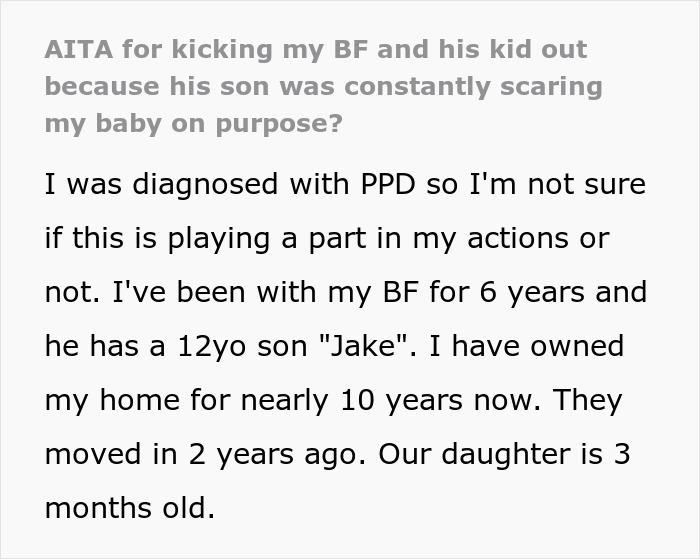Screen dimensions: 700x559
Task: Click the word "actions" in the body text
Action: click(x=542, y=240)
